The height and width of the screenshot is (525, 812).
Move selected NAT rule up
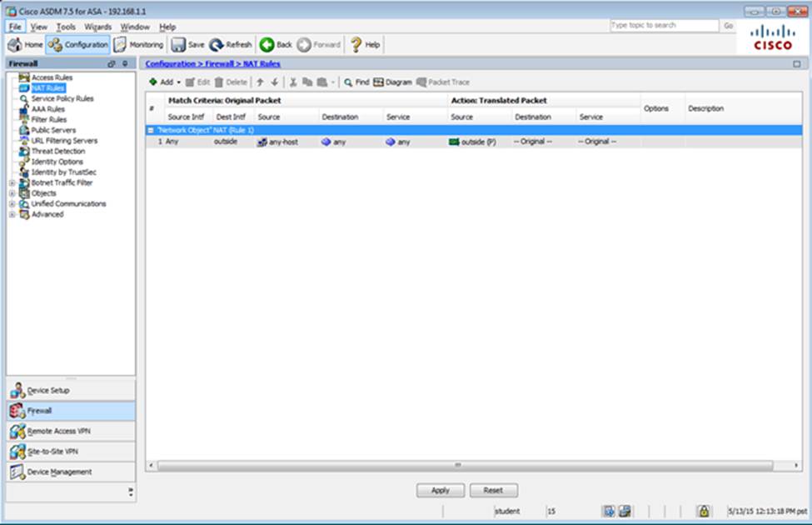click(260, 82)
